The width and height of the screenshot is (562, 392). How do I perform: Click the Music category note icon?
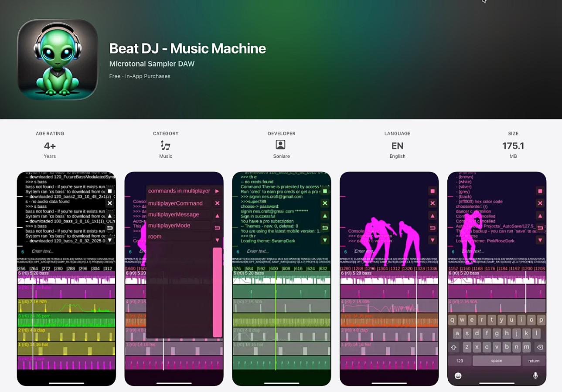coord(166,145)
